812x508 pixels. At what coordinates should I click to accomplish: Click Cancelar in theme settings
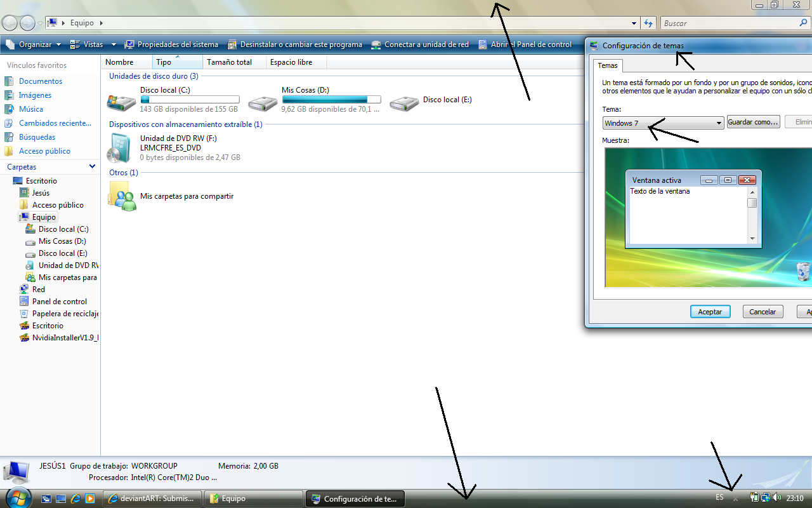pos(763,312)
